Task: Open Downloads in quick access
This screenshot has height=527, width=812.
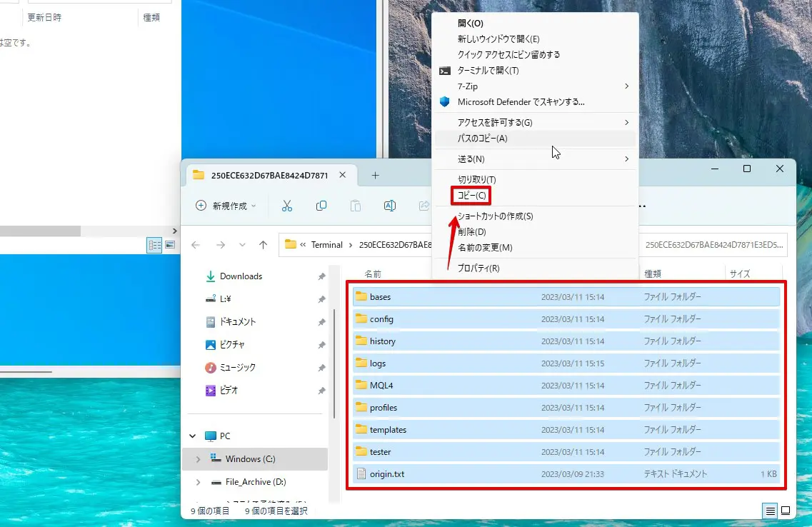Action: (x=241, y=276)
